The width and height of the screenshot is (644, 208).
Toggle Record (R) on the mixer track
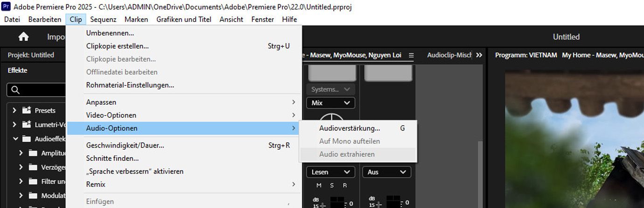tap(345, 186)
